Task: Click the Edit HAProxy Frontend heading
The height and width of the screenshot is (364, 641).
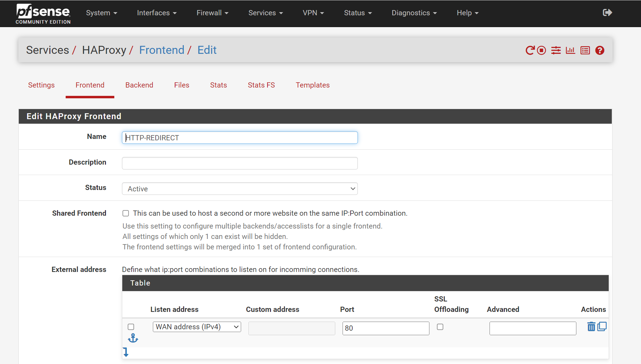Action: 74,116
